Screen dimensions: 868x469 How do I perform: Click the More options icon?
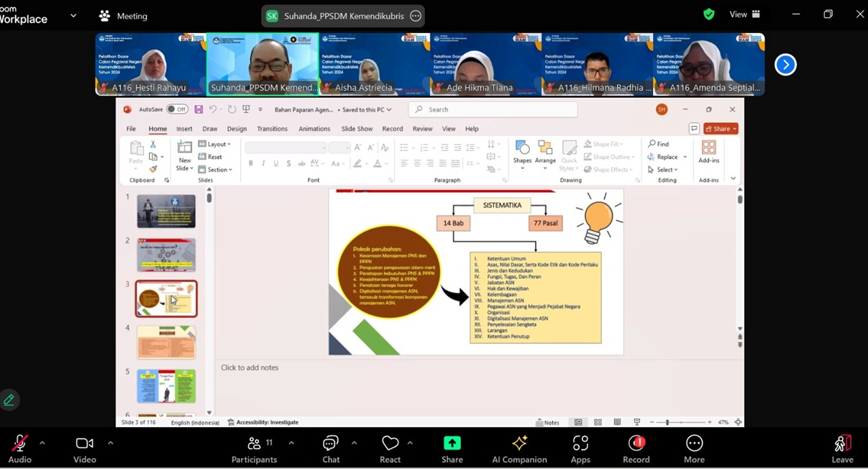694,444
